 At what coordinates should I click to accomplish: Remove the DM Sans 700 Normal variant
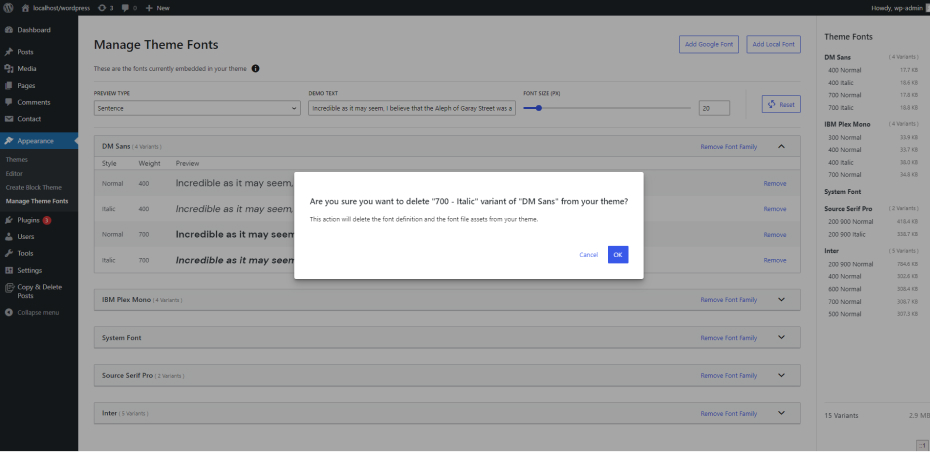[x=775, y=235]
